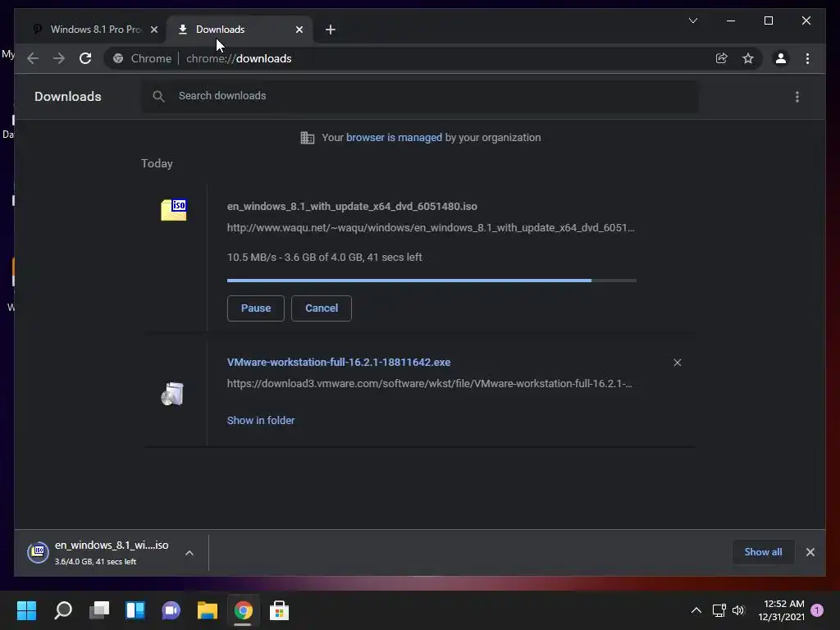Viewport: 840px width, 630px height.
Task: Cancel the Windows 8.1 ISO download
Action: point(322,308)
